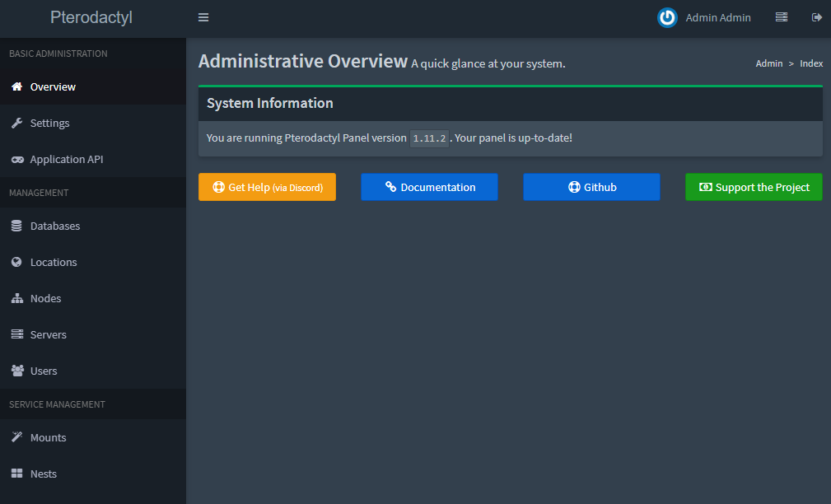Image resolution: width=831 pixels, height=504 pixels.
Task: Click the Service Management section header
Action: coord(57,404)
